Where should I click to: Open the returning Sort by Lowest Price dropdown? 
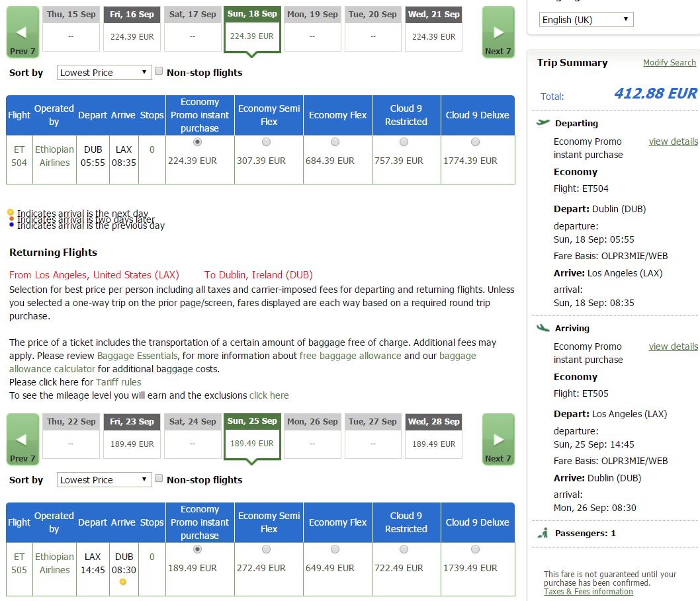(104, 479)
